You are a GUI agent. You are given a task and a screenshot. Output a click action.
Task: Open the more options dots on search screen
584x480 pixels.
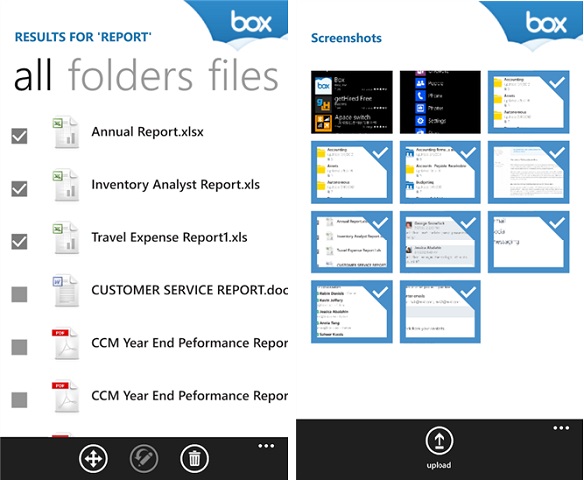266,446
